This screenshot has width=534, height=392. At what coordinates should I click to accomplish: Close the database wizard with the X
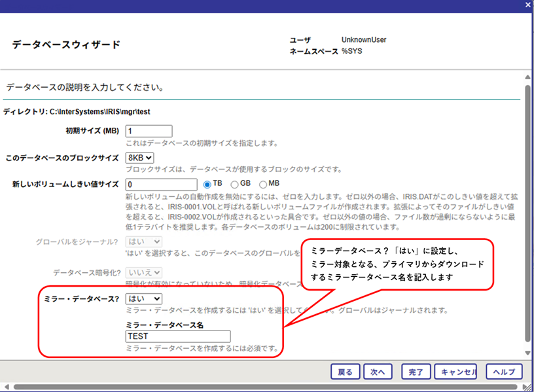pyautogui.click(x=528, y=5)
